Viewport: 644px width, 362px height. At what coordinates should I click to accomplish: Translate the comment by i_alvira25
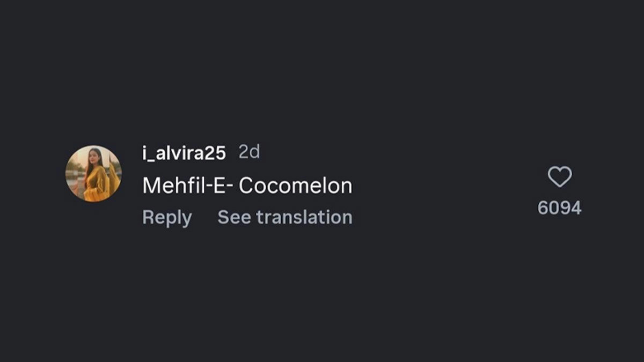point(285,218)
